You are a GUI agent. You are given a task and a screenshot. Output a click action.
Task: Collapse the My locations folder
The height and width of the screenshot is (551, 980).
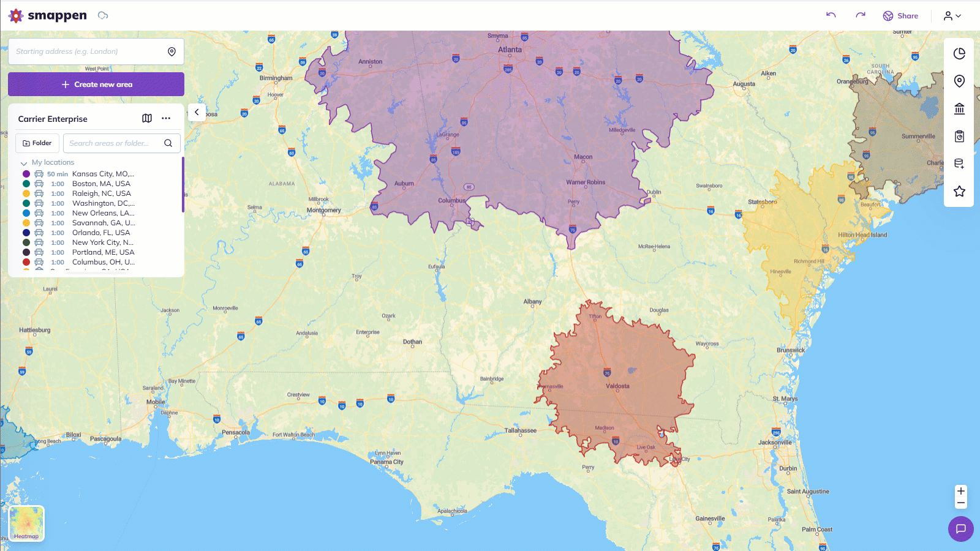click(24, 163)
